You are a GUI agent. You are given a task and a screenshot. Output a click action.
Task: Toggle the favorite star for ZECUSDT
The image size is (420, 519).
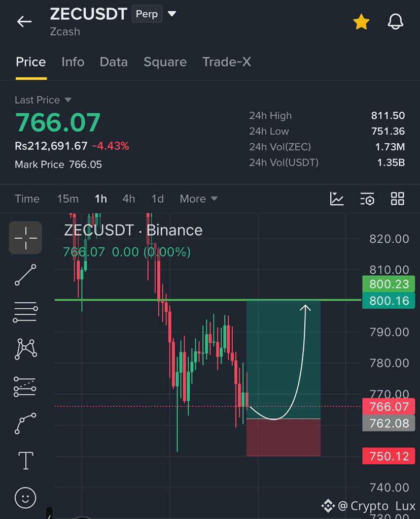pyautogui.click(x=361, y=22)
